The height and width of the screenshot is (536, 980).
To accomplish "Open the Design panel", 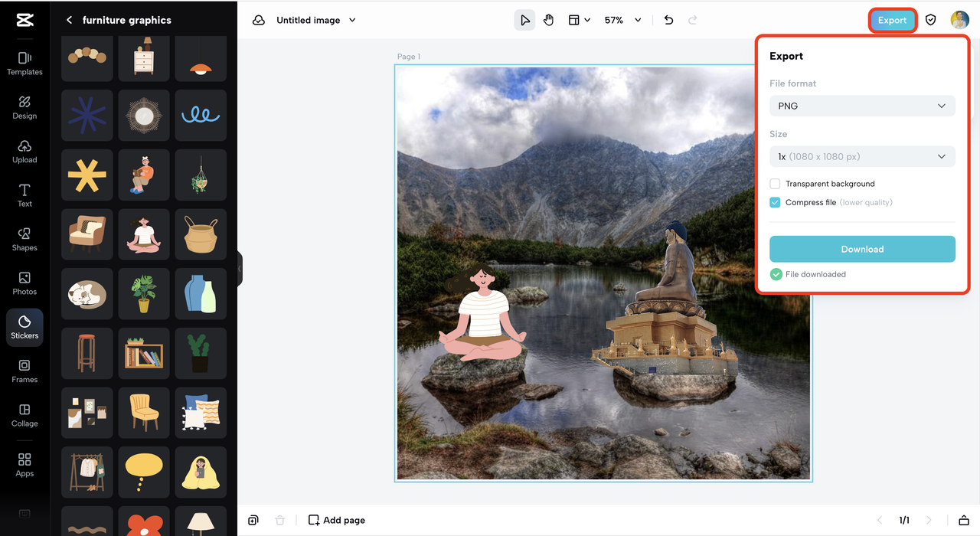I will click(24, 107).
